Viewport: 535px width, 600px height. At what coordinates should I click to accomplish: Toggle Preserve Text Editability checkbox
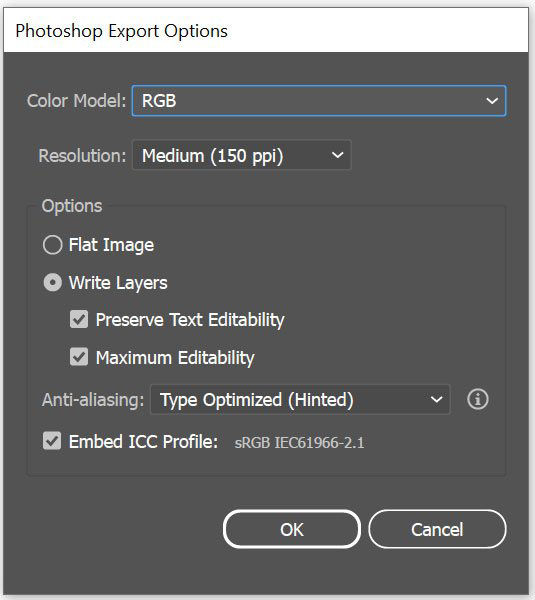[79, 320]
